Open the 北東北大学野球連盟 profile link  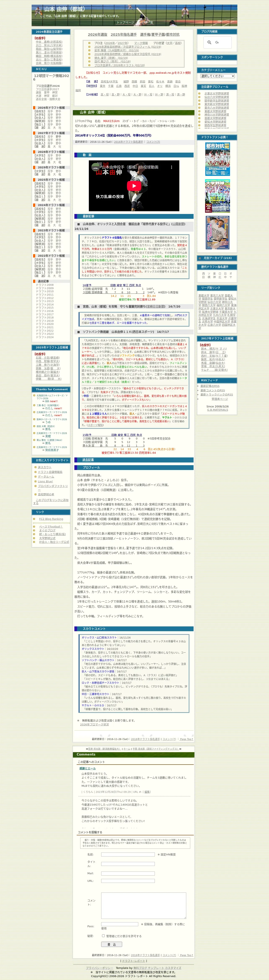click(216, 94)
